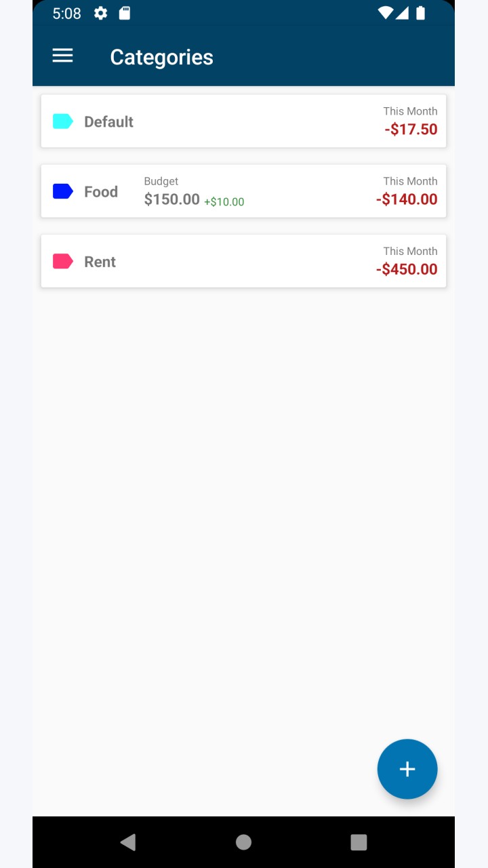Open the Default category card

[x=243, y=121]
